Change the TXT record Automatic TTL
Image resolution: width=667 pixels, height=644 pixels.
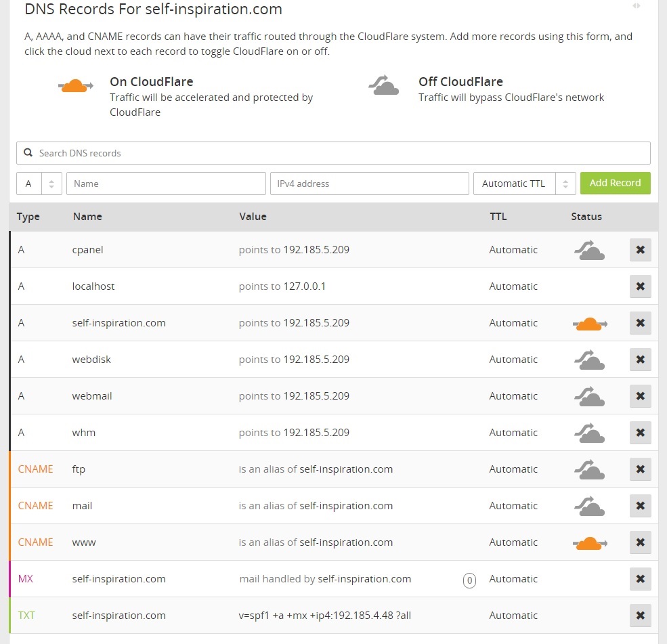point(513,616)
